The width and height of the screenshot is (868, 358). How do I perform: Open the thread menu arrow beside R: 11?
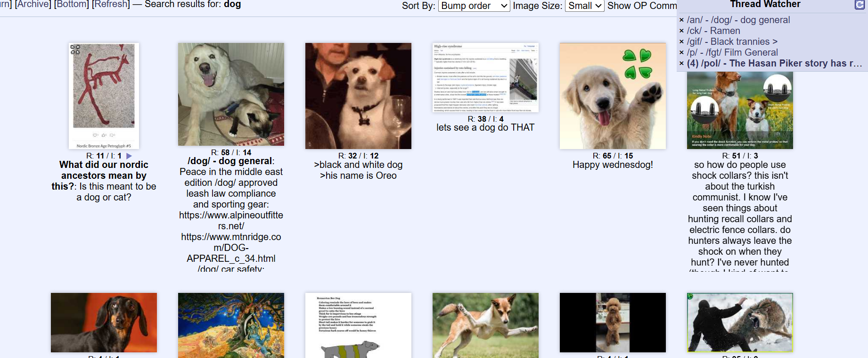tap(129, 156)
